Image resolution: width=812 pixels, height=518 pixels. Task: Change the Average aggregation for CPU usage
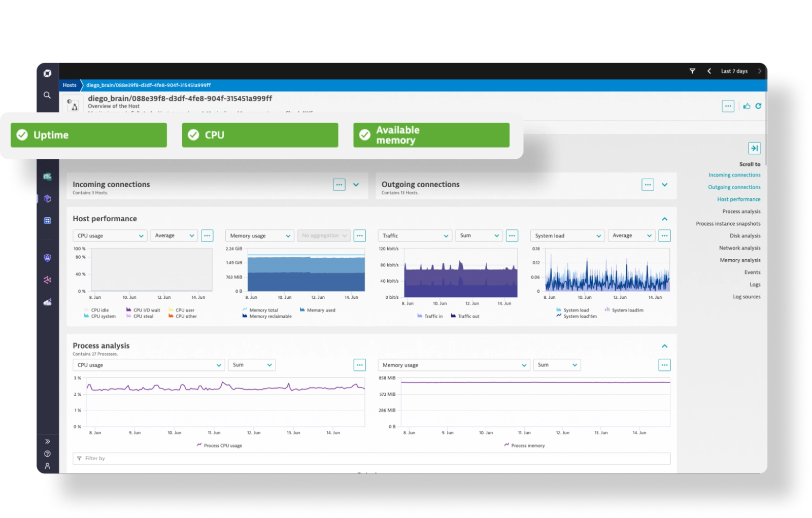pyautogui.click(x=174, y=235)
